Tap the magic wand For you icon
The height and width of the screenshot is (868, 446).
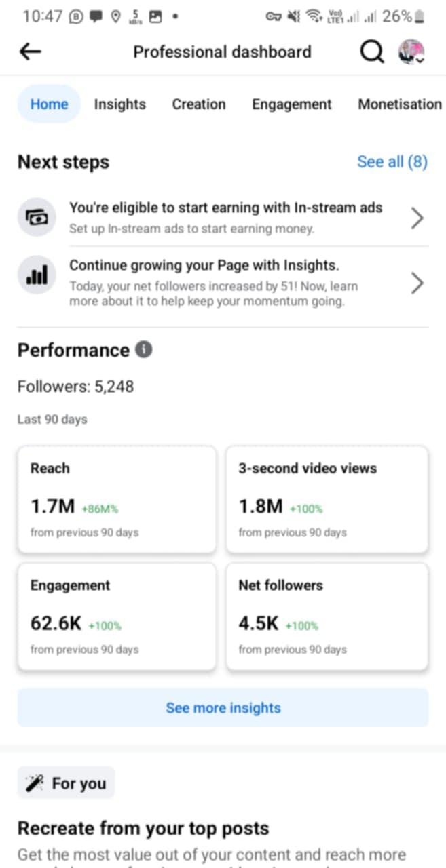click(x=34, y=784)
